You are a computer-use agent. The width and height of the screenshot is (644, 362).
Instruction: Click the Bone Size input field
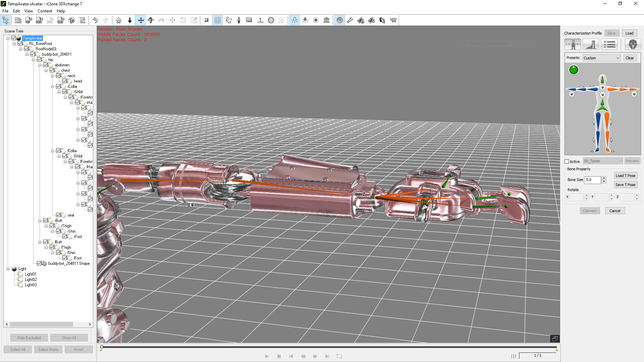tap(592, 180)
